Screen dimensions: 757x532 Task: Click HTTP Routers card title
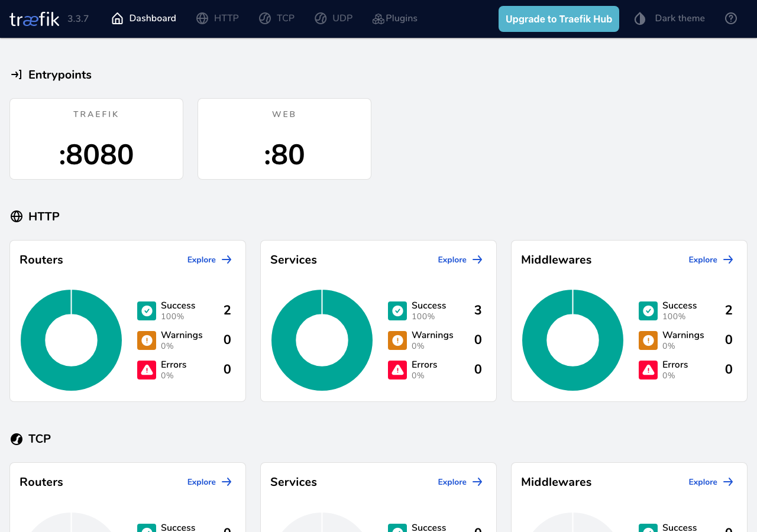click(x=41, y=259)
